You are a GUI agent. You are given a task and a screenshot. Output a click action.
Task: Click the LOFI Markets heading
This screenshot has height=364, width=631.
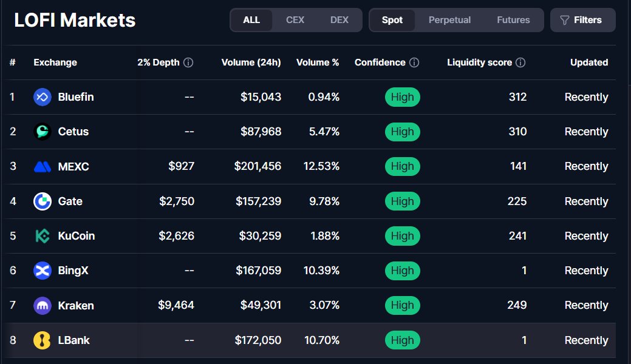coord(75,20)
